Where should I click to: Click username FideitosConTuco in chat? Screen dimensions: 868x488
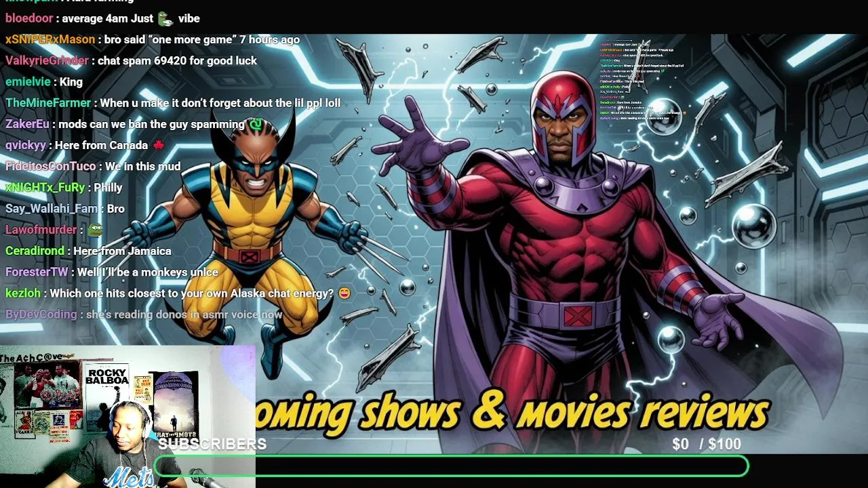pyautogui.click(x=51, y=166)
